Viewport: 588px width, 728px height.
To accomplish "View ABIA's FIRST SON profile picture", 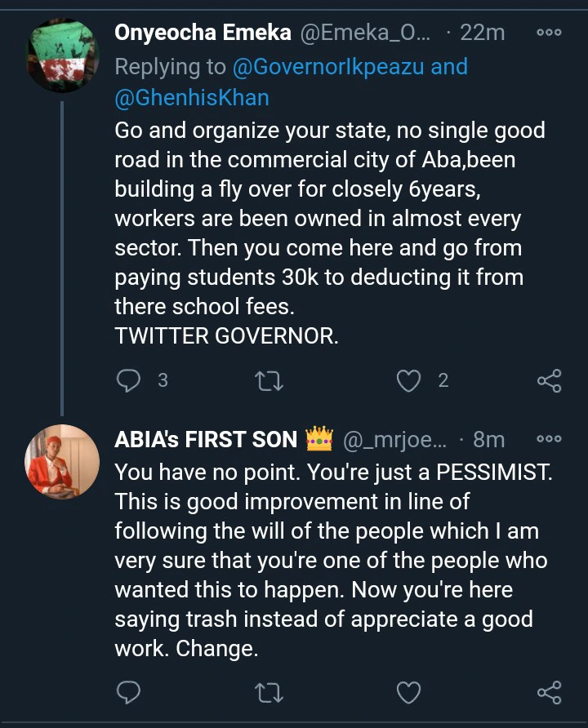I will [62, 461].
